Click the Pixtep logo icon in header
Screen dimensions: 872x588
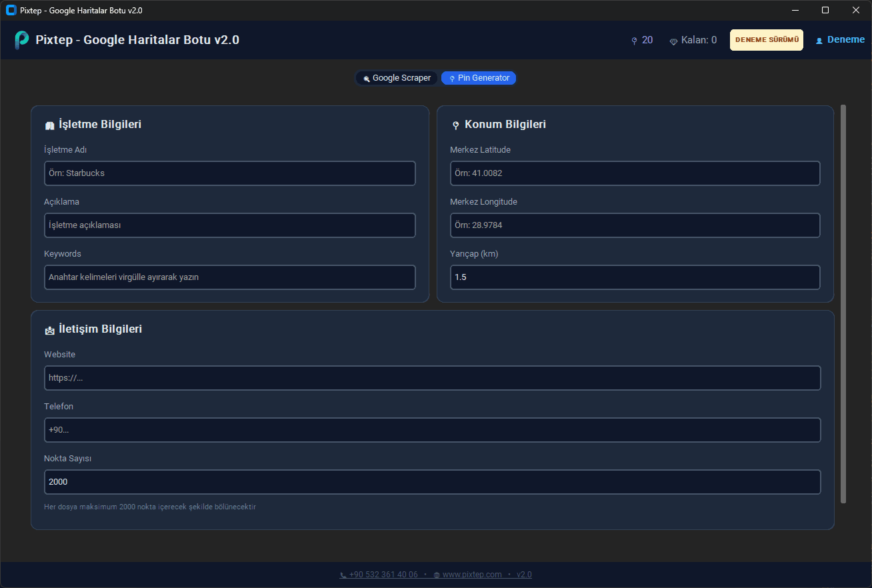[x=21, y=40]
